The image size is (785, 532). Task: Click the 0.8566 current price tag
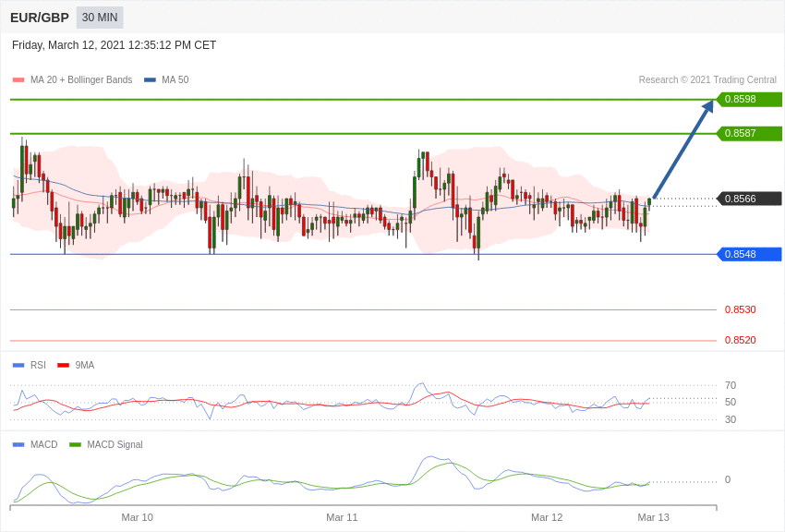pyautogui.click(x=750, y=199)
